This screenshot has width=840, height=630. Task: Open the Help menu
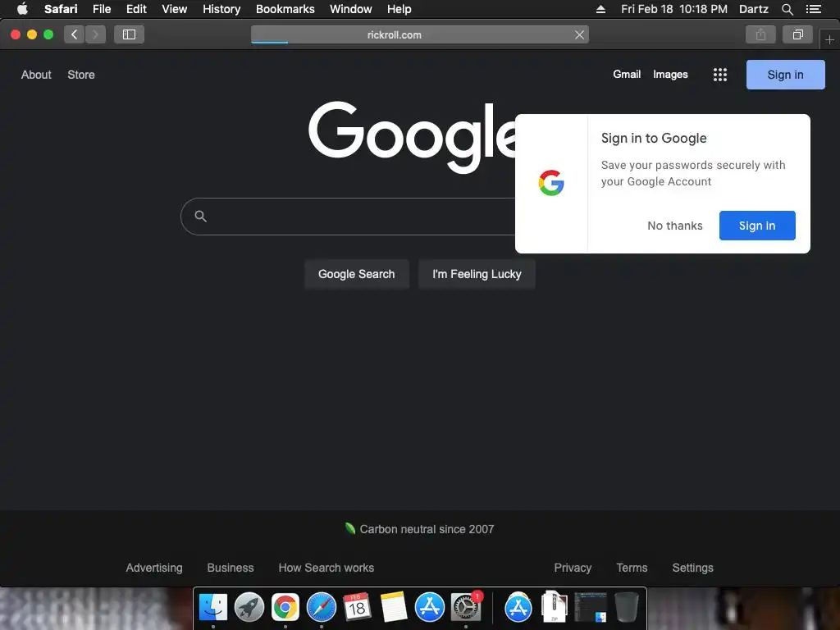(x=399, y=9)
